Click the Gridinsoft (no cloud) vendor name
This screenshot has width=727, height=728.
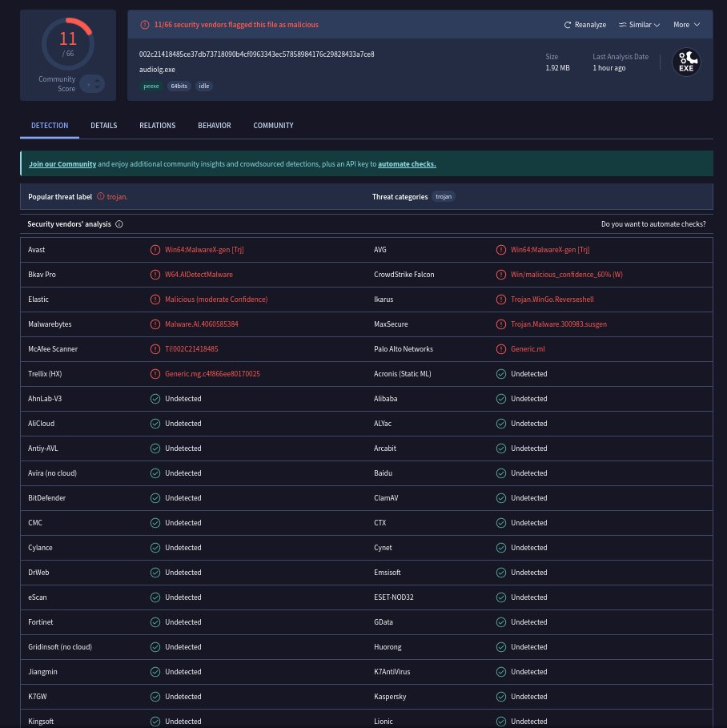[60, 647]
